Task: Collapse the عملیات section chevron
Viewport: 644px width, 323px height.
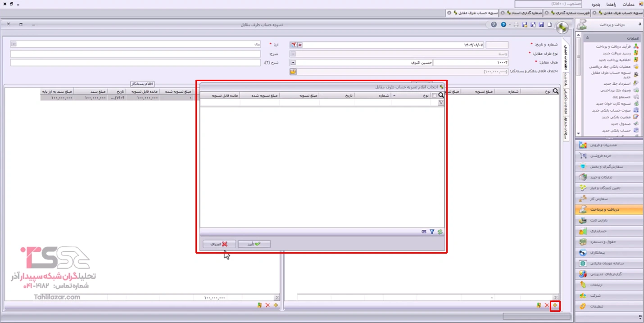Action: (587, 38)
